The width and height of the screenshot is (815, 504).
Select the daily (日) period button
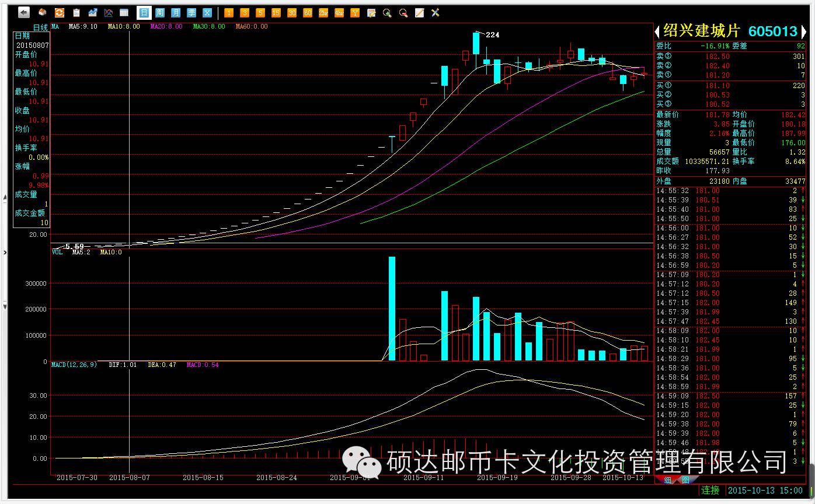tap(144, 12)
